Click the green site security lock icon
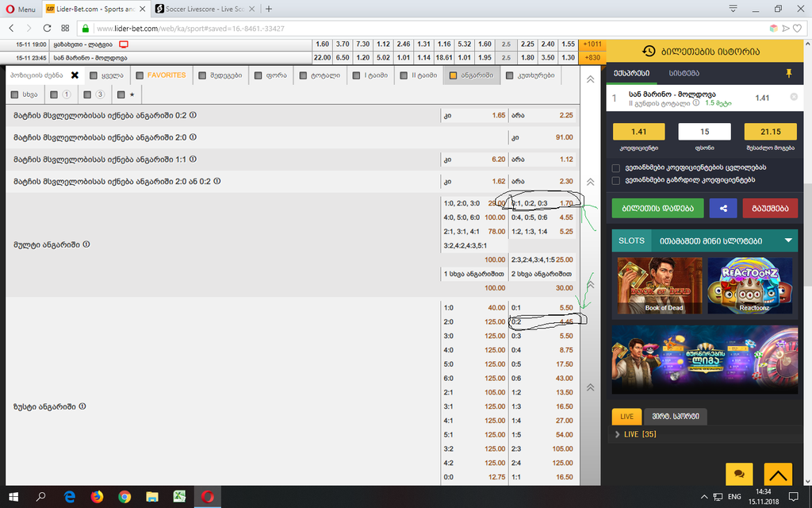 coord(86,29)
